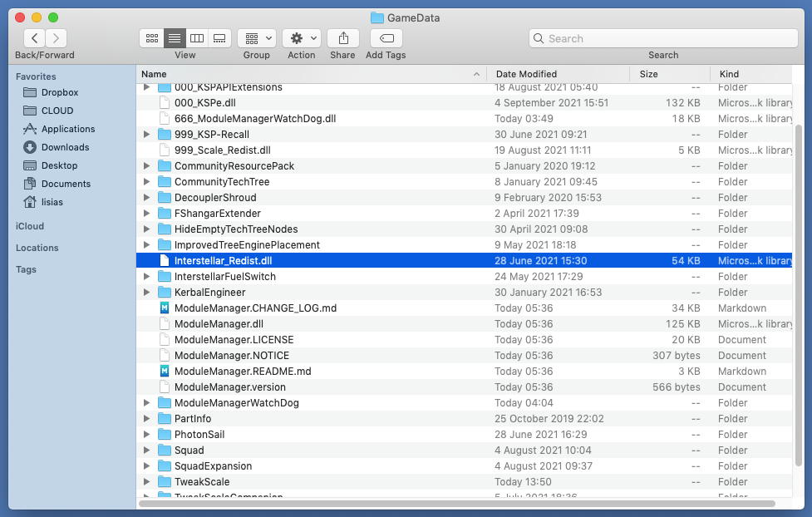Expand the KerbalEngineer folder
This screenshot has width=812, height=517.
(x=146, y=293)
